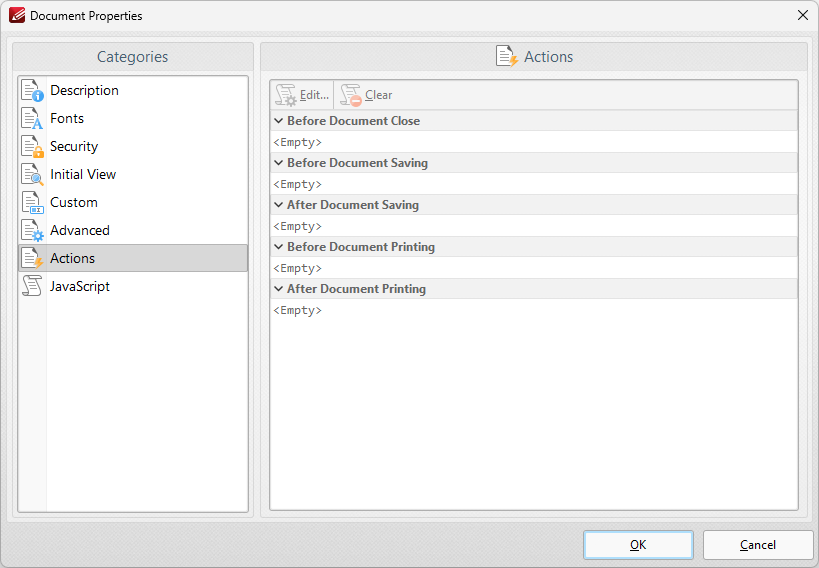Click the OK button
819x568 pixels.
tap(638, 545)
